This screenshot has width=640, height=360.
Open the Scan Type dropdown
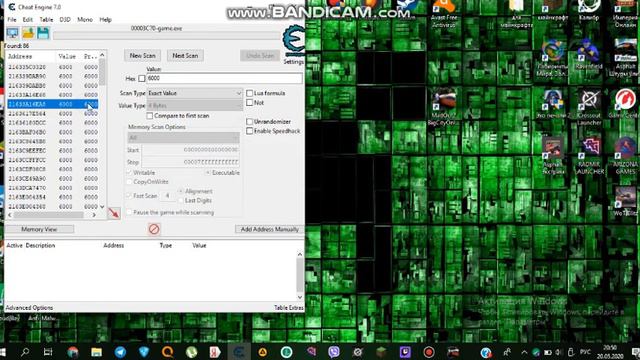click(x=195, y=93)
